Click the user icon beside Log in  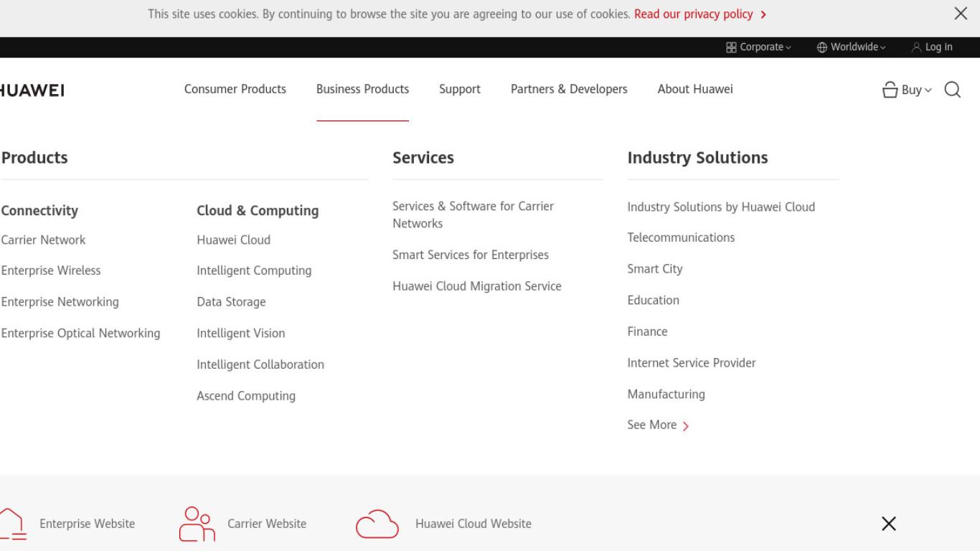point(916,47)
